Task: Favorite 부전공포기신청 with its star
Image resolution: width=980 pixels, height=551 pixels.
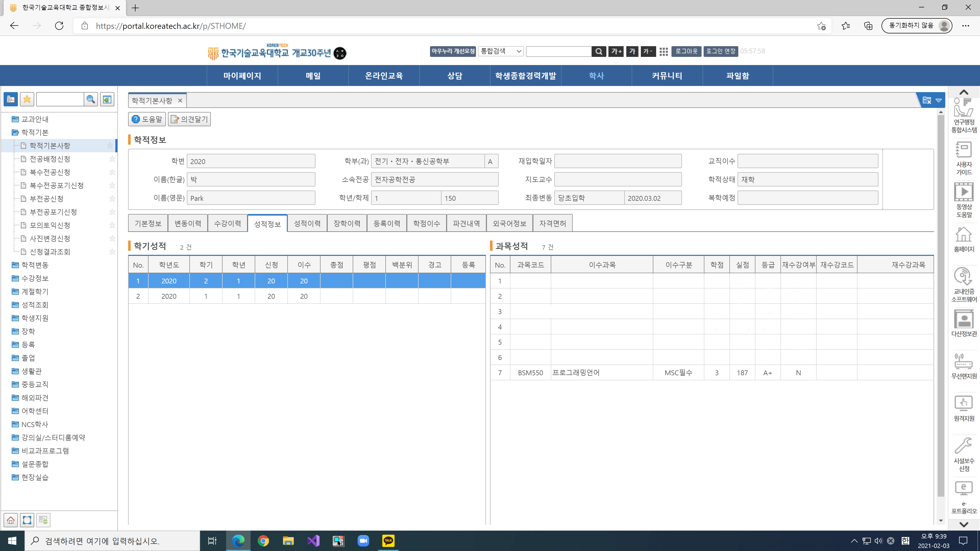Action: coord(112,212)
